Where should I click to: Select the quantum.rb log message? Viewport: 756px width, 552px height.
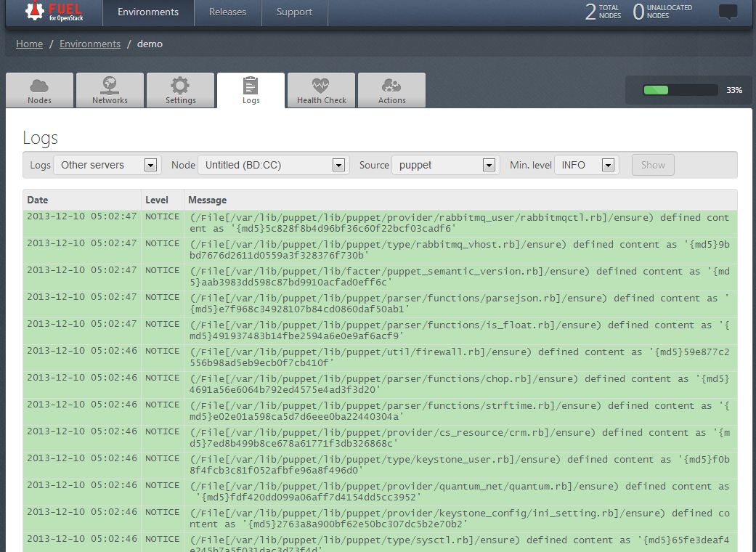[460, 492]
